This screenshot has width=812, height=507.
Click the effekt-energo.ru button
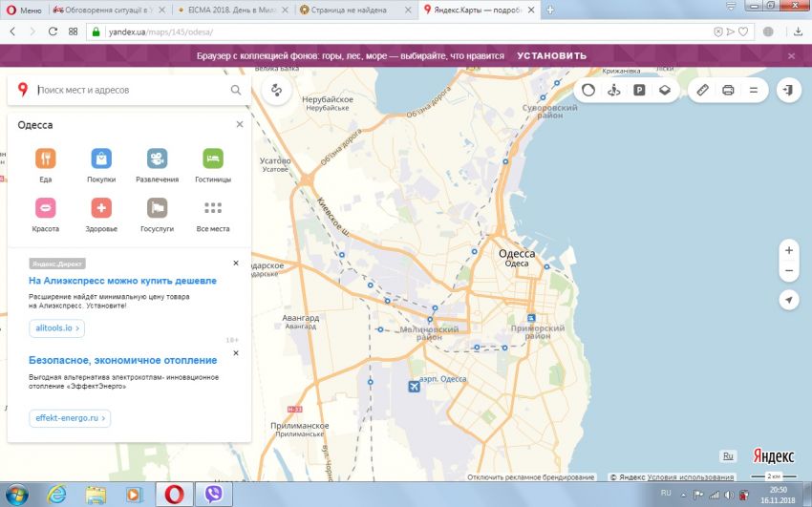click(x=70, y=418)
